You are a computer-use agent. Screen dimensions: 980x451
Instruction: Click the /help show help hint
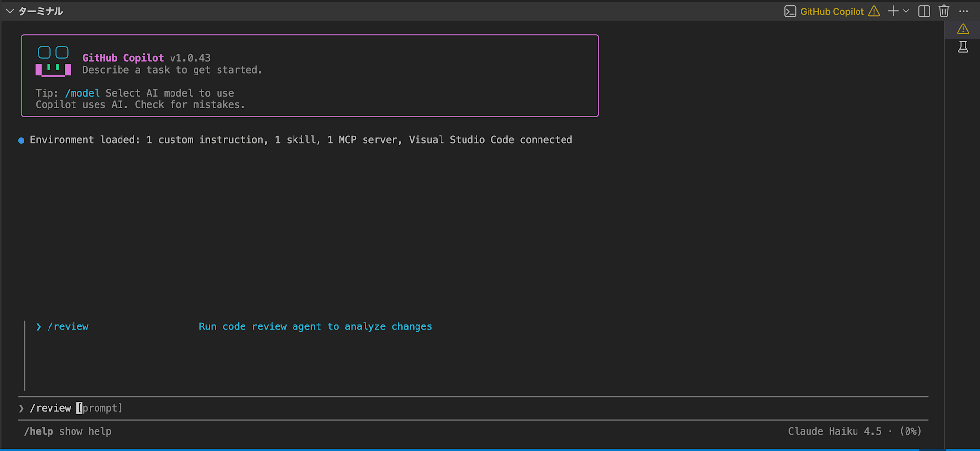[x=68, y=431]
